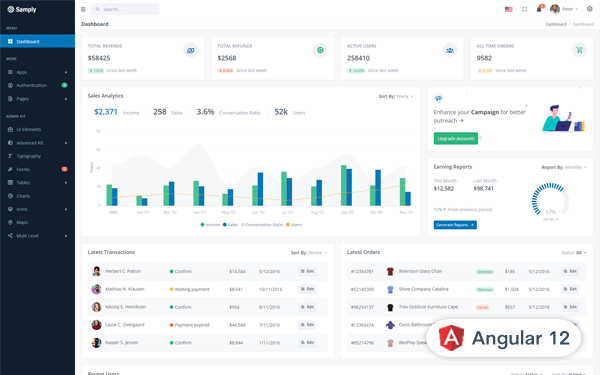Screen dimensions: 600x375
Task: Click the Payment expired status of Lasse
Action: pyautogui.click(x=189, y=325)
